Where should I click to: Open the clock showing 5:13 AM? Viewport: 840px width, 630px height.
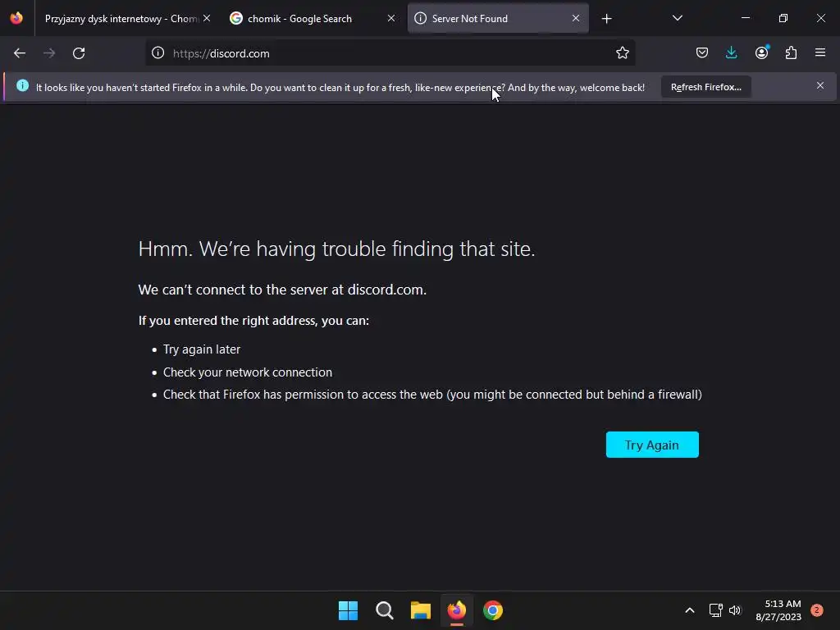[778, 610]
